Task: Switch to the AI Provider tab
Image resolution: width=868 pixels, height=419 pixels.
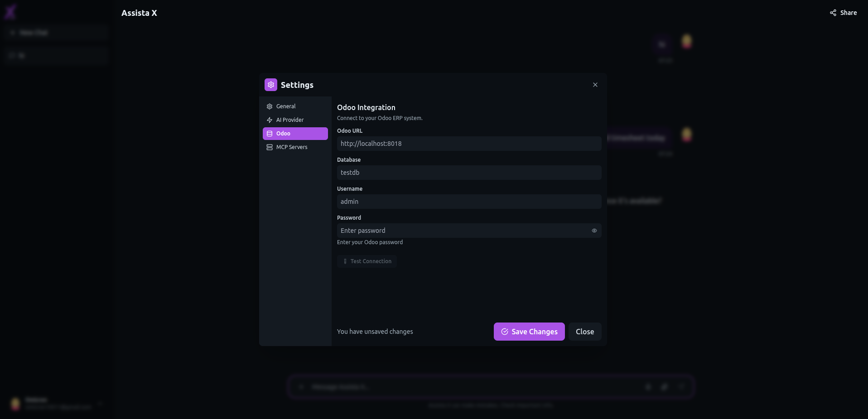Action: click(295, 120)
